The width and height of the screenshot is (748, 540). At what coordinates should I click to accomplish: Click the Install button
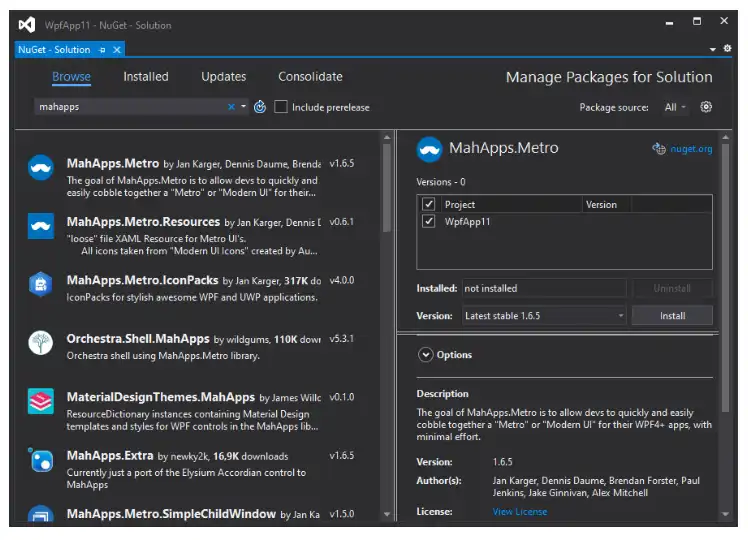673,315
